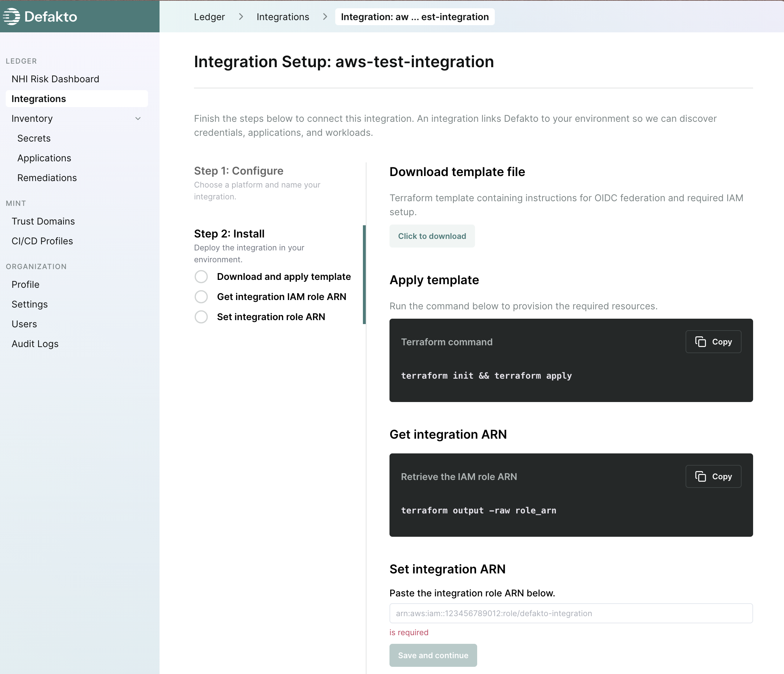784x674 pixels.
Task: Click the Defakto brand name
Action: click(x=50, y=17)
